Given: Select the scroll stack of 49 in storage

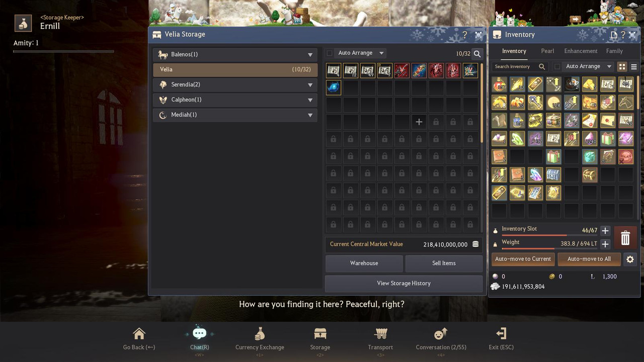Looking at the screenshot, I should pos(368,70).
